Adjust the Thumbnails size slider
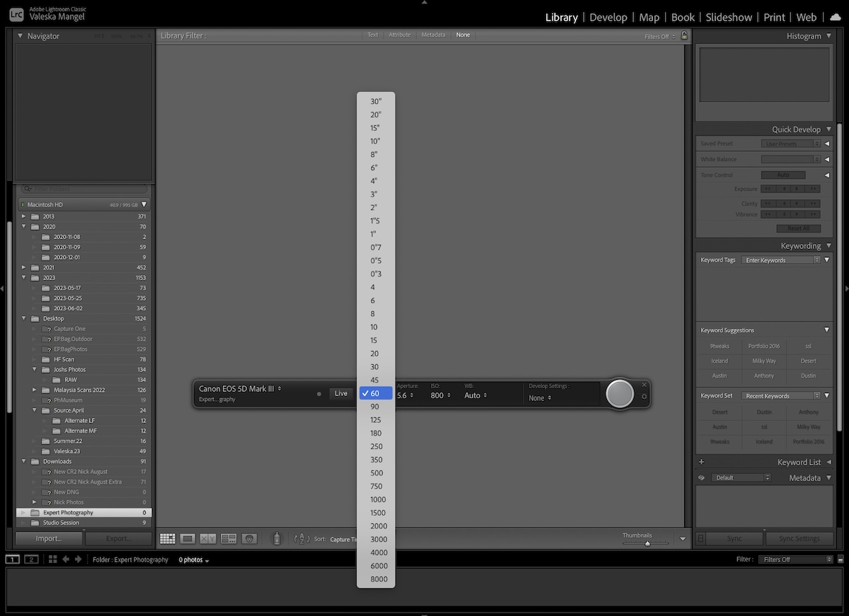The image size is (849, 616). point(648,544)
